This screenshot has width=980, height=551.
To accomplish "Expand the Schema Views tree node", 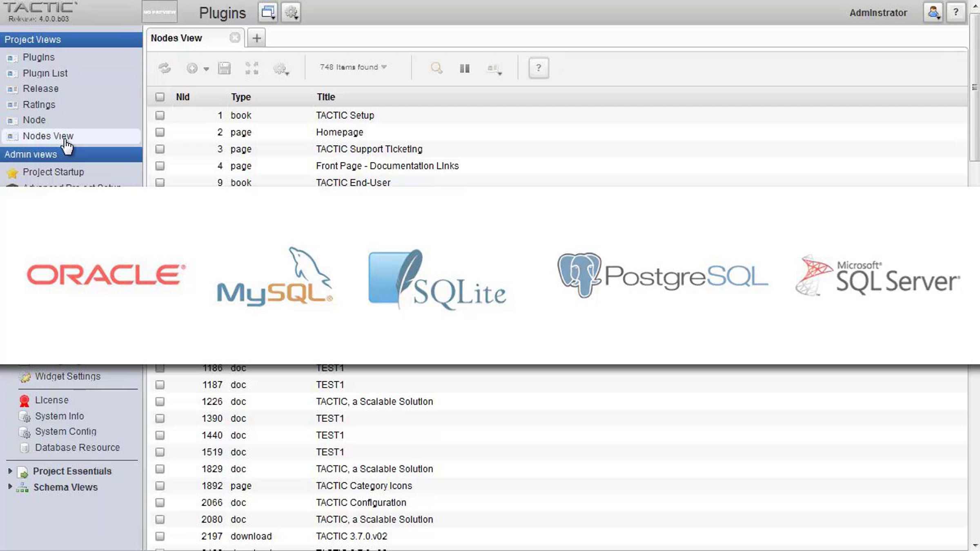I will [10, 487].
